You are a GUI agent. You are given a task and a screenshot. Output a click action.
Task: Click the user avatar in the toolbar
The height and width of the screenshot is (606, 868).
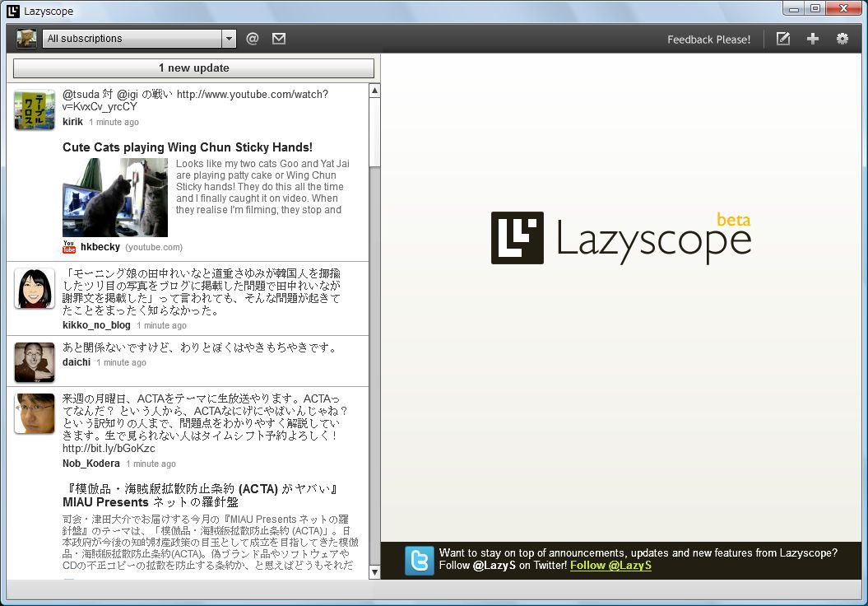(x=26, y=39)
